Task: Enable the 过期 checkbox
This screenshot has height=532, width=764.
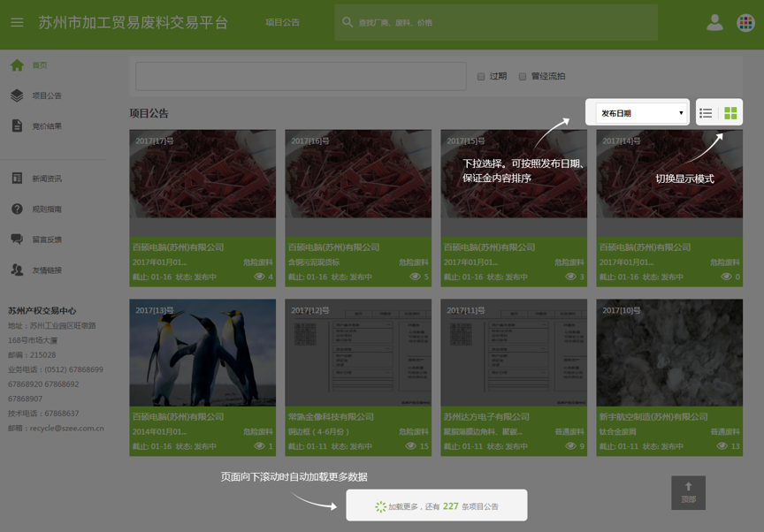Action: pos(481,77)
